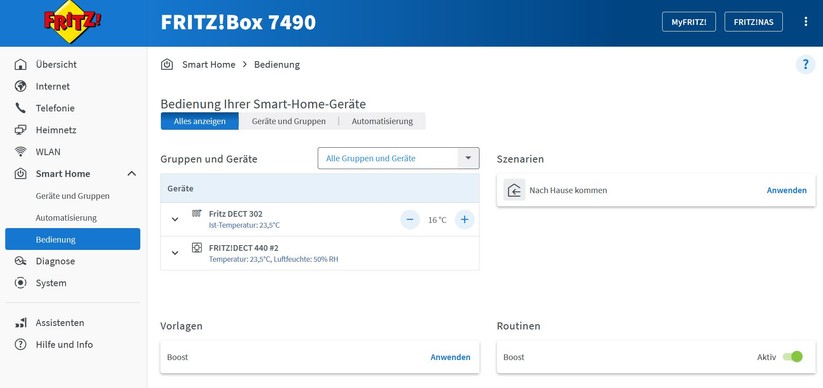Screen dimensions: 823x388
Task: Click the WLAN wifi icon
Action: tap(20, 152)
